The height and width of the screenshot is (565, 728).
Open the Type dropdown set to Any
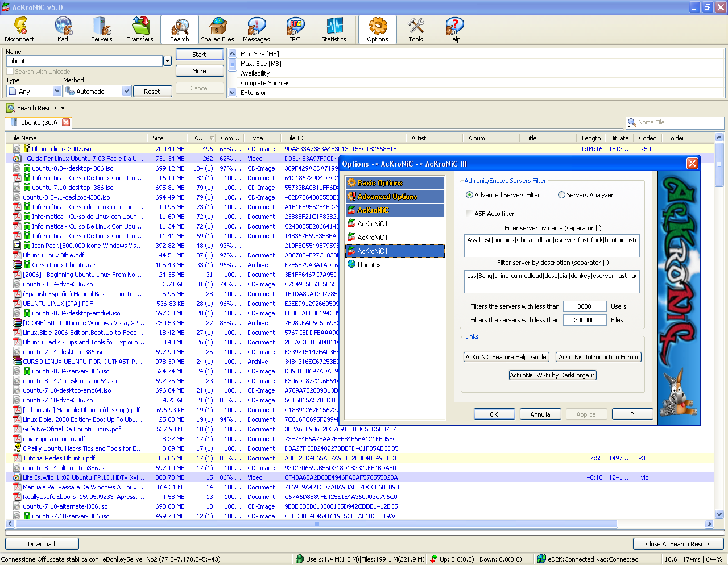[x=57, y=91]
